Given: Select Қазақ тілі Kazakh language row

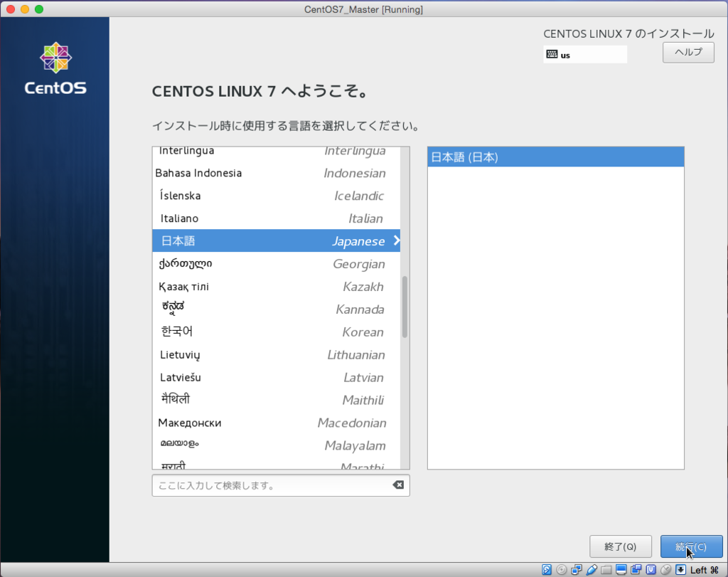Looking at the screenshot, I should (277, 286).
